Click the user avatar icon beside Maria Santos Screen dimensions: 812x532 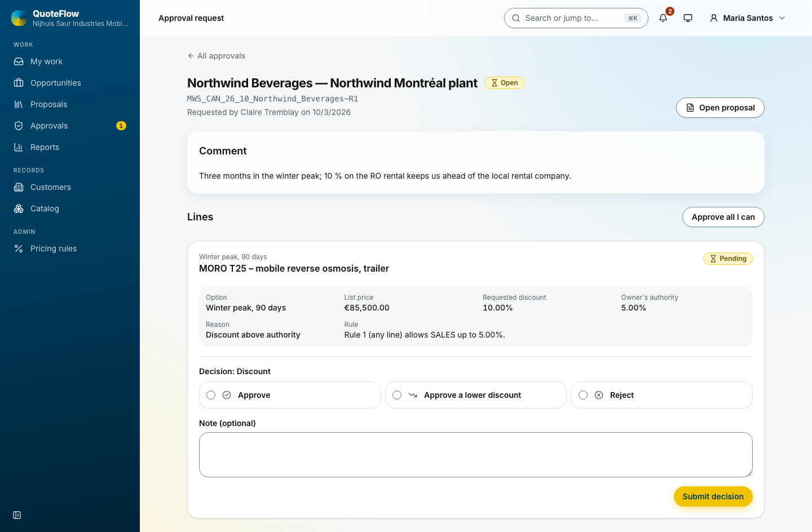pos(714,18)
